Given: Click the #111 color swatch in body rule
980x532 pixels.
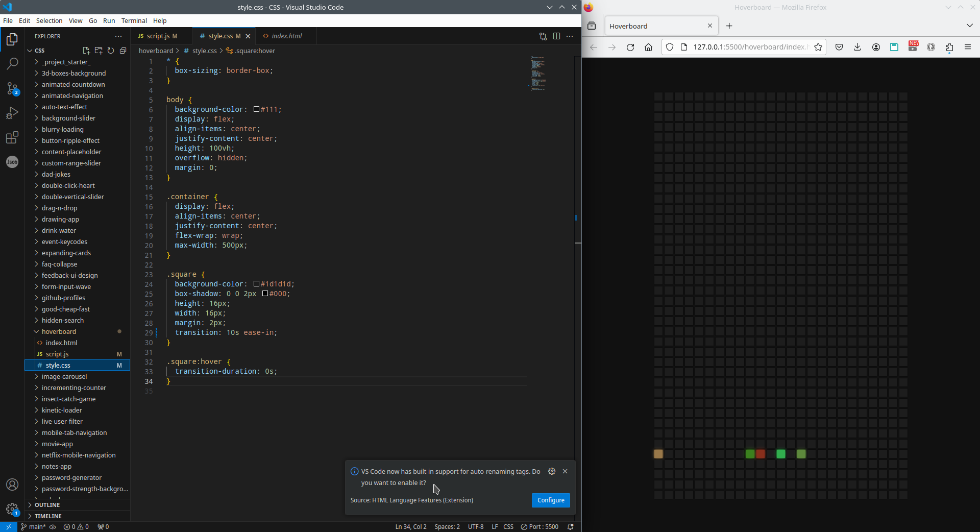Looking at the screenshot, I should point(256,109).
